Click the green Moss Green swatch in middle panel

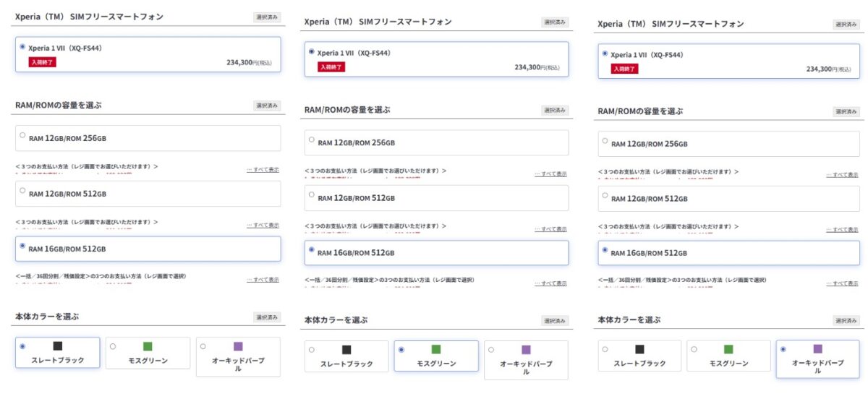[x=436, y=350]
